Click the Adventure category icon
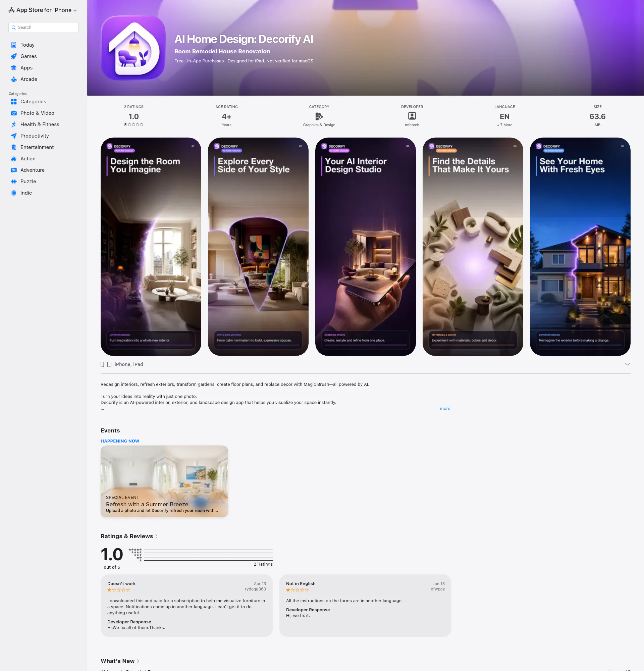The image size is (644, 671). (14, 170)
